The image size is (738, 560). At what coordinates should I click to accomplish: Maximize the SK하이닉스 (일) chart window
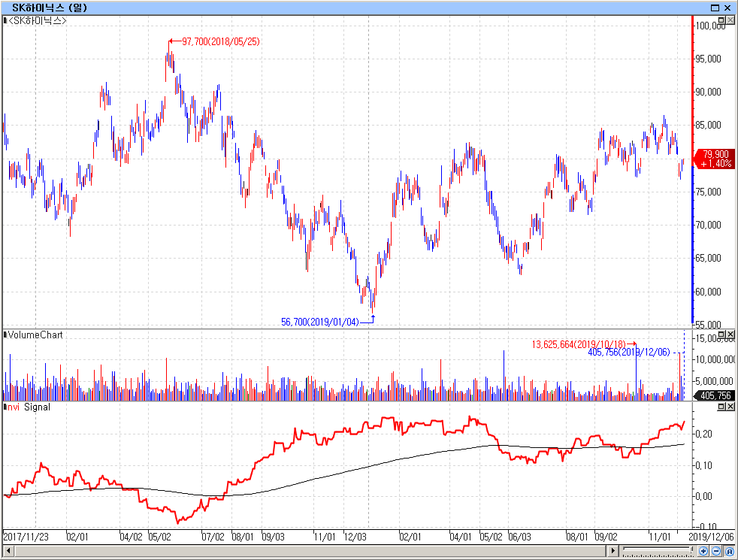tap(715, 8)
